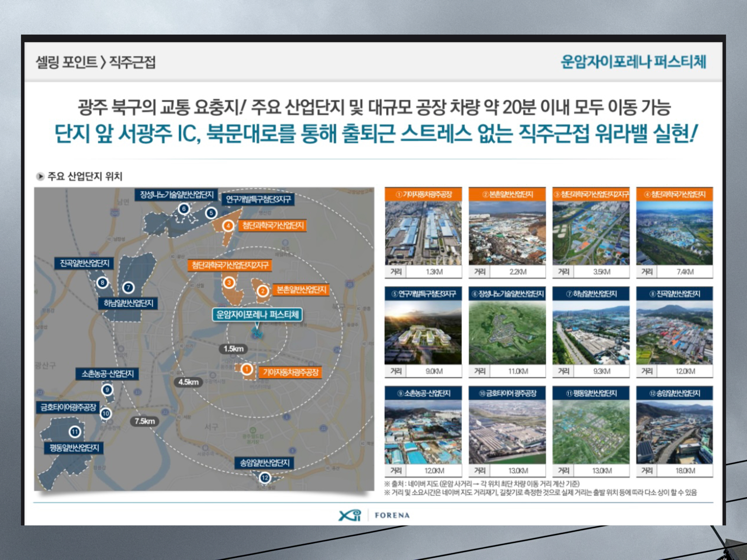This screenshot has height=560, width=747.
Task: Click the 기아자동차광주공장 aerial photo thumbnail
Action: coord(423,233)
